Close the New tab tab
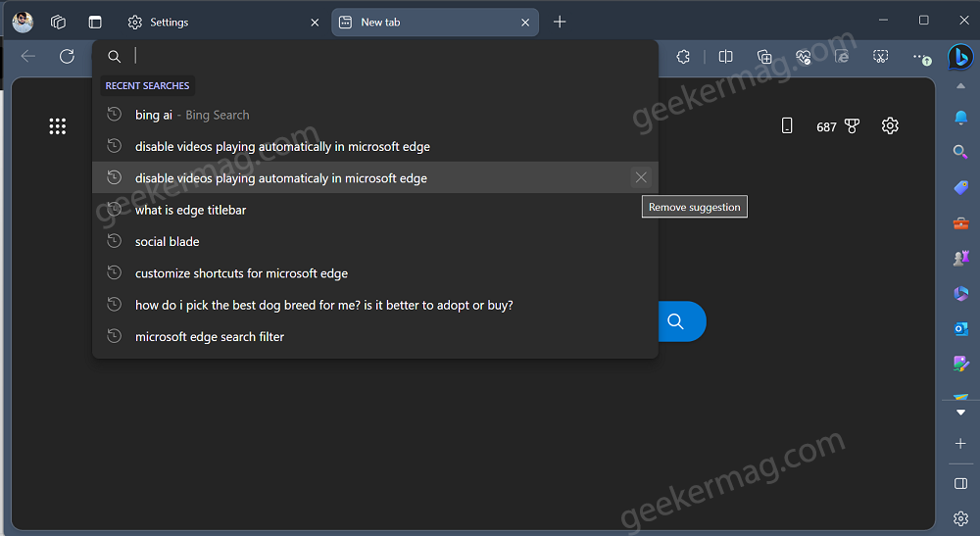 coord(525,23)
